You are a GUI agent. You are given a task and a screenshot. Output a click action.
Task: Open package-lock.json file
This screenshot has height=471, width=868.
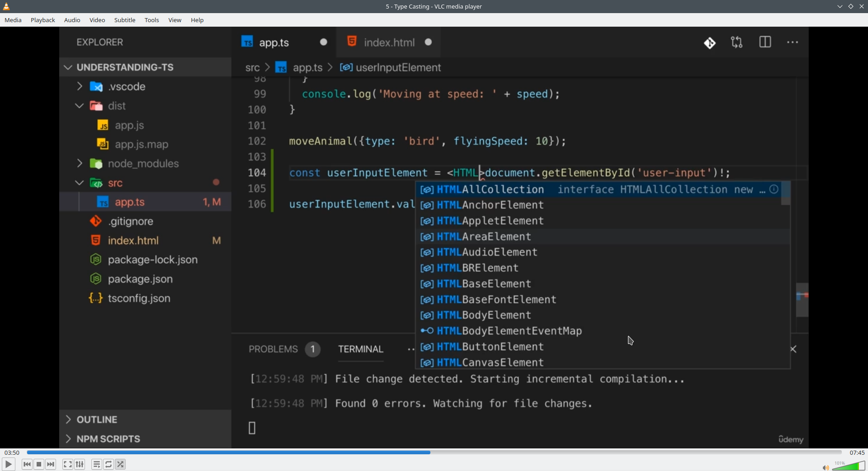[145, 260]
